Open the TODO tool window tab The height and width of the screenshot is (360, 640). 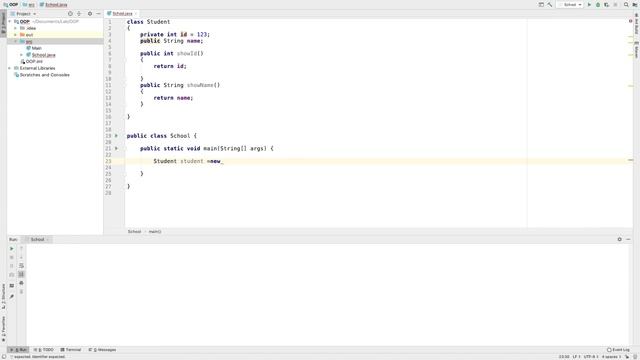tap(44, 350)
